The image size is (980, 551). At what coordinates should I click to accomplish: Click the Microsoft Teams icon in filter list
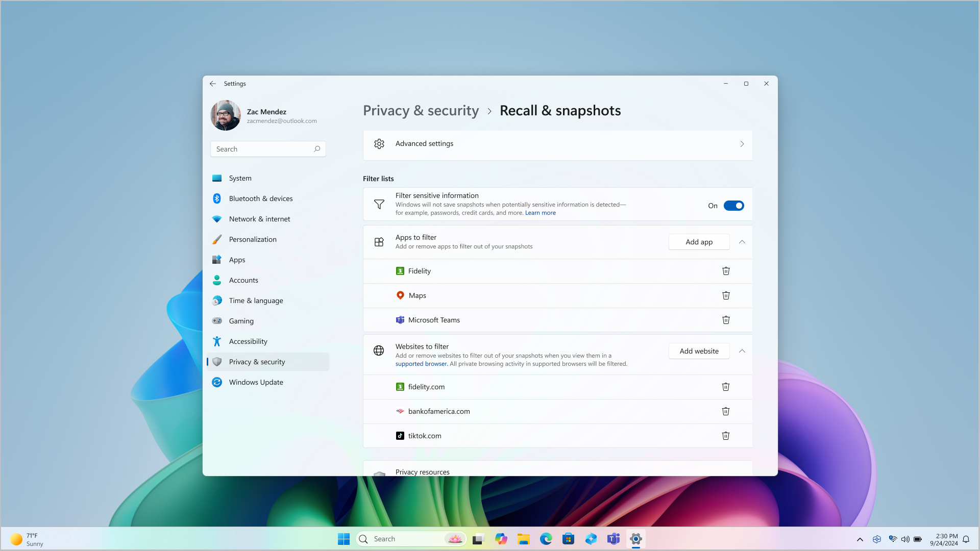click(401, 319)
